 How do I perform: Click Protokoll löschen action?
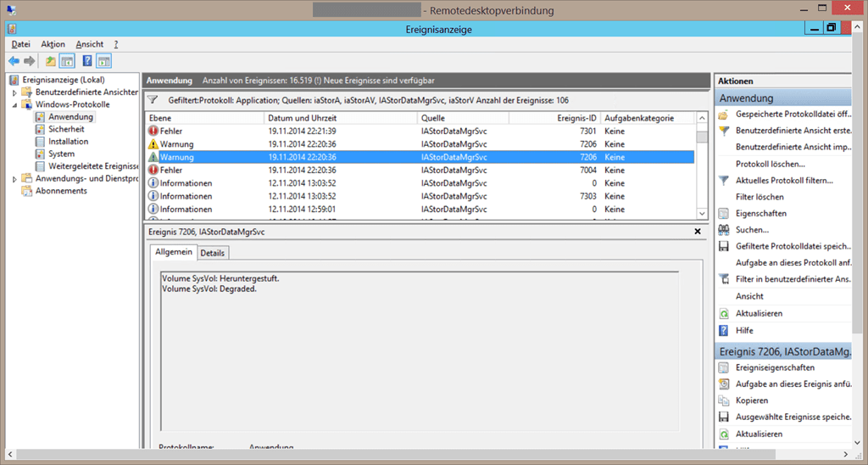tap(770, 164)
